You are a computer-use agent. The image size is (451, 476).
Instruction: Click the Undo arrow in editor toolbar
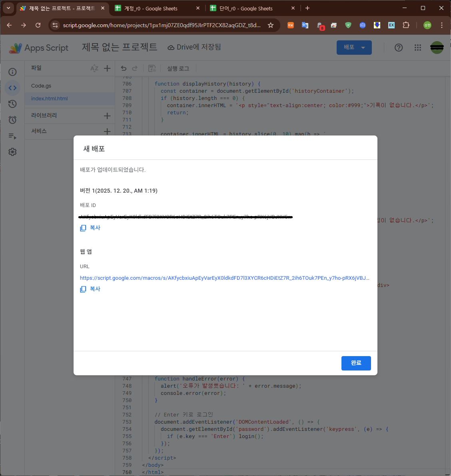click(124, 68)
